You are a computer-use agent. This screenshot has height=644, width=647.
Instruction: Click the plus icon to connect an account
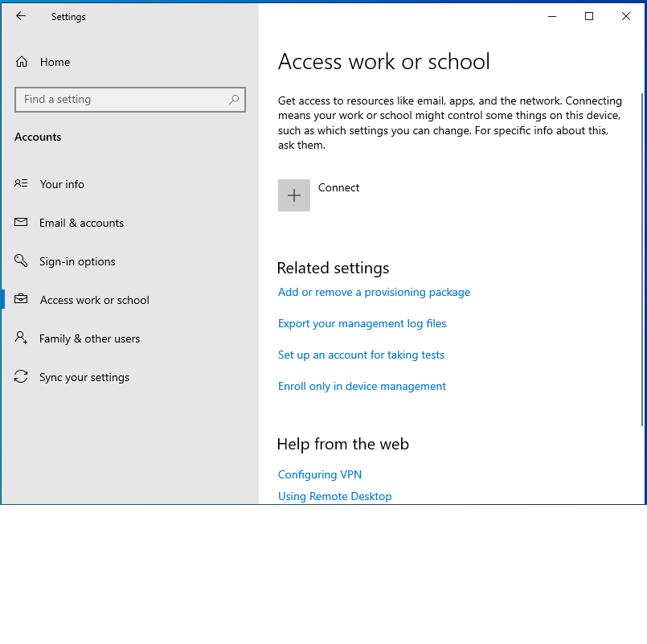click(293, 195)
